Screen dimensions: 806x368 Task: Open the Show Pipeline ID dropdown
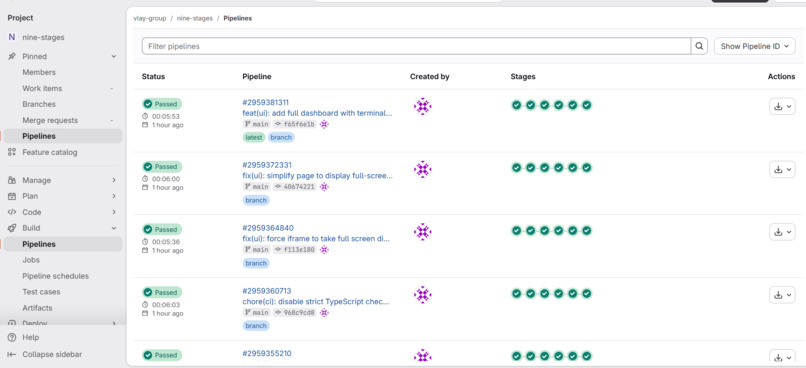click(754, 46)
